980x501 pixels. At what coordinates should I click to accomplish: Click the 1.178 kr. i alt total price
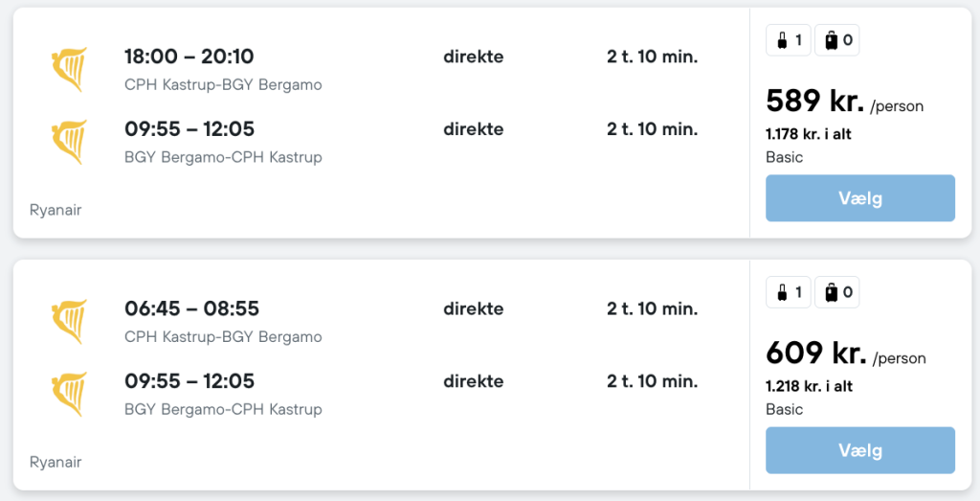click(809, 134)
